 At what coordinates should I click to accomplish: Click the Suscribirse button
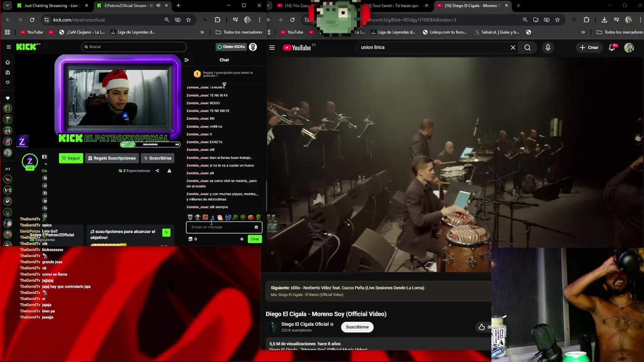[157, 158]
